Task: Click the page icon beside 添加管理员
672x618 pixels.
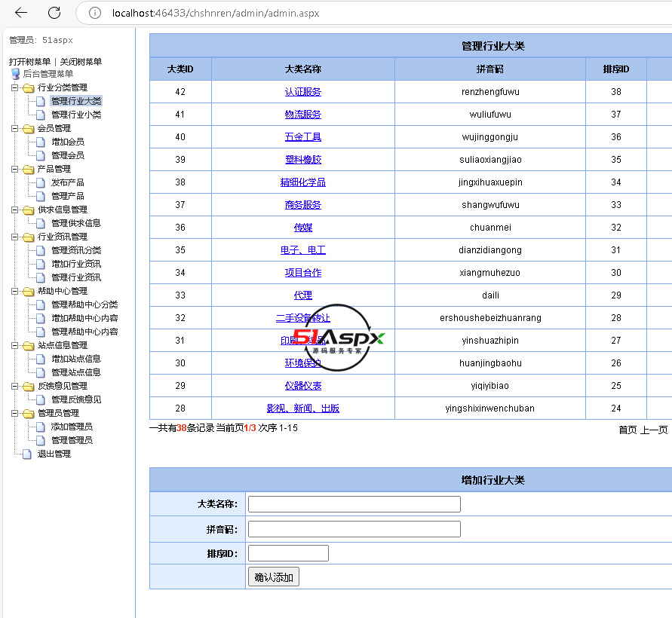Action: click(x=41, y=427)
